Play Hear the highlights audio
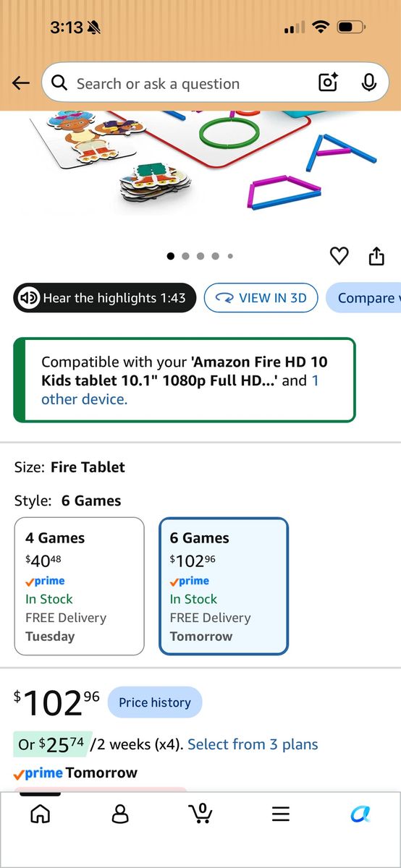 coord(105,298)
